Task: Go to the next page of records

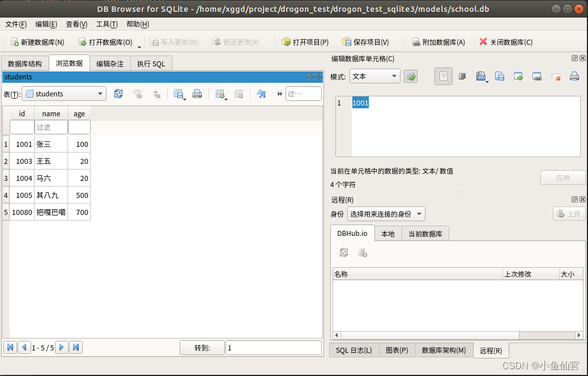Action: point(62,348)
